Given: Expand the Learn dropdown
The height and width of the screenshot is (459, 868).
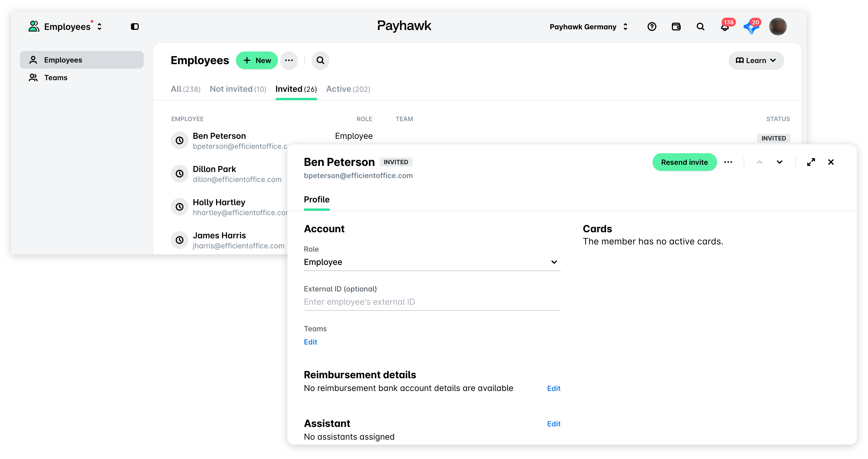Looking at the screenshot, I should (756, 60).
